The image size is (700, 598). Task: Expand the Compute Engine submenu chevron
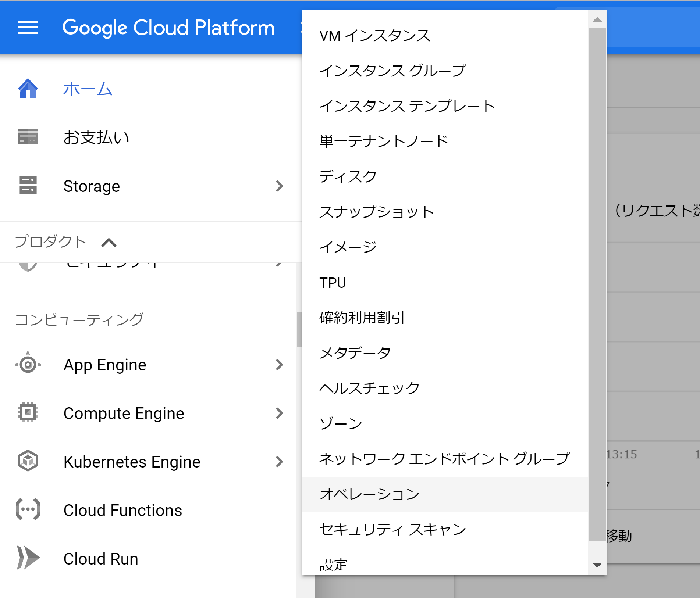pyautogui.click(x=280, y=413)
